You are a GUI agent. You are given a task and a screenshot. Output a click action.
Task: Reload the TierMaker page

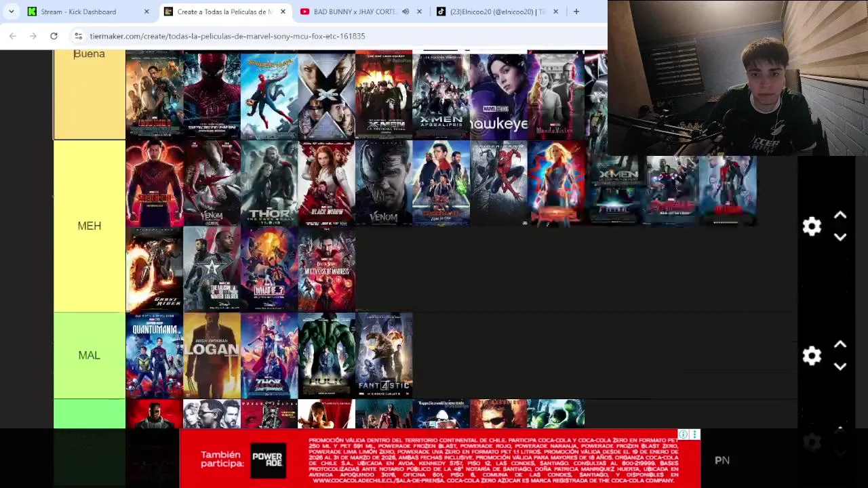[x=54, y=36]
